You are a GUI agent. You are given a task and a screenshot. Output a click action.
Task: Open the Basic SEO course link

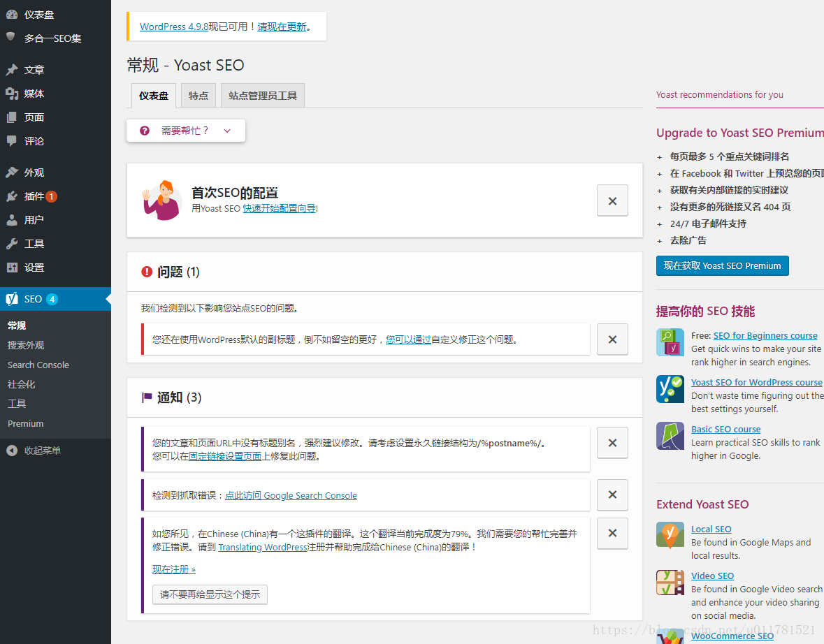coord(725,429)
